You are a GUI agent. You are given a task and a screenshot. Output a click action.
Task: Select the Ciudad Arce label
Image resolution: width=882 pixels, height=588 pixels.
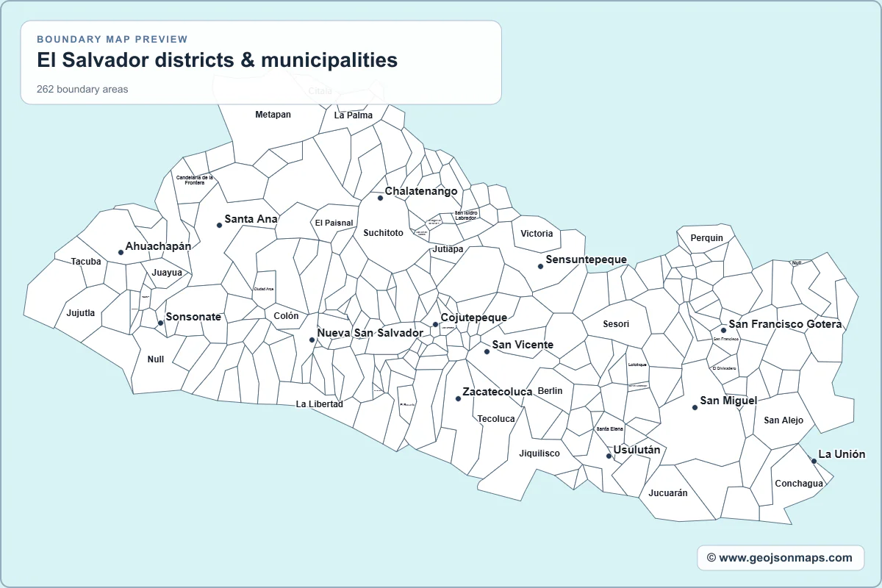click(264, 290)
